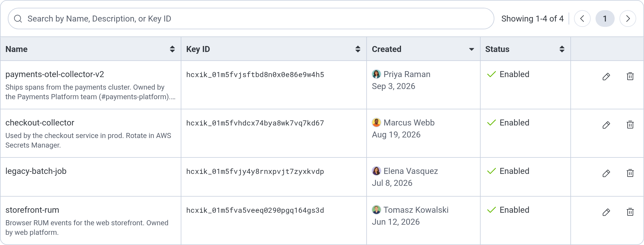This screenshot has width=644, height=245.
Task: Go to the previous page
Action: [582, 19]
